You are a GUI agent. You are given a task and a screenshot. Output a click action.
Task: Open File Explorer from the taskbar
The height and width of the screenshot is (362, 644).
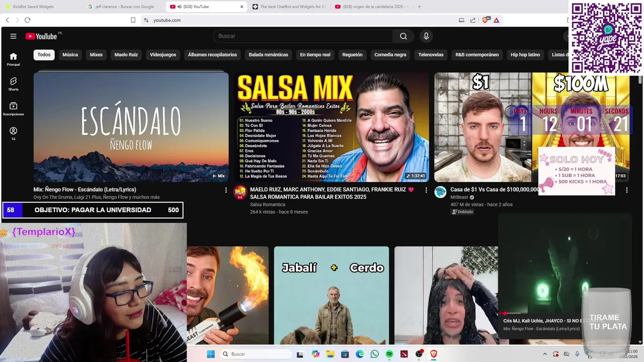tap(330, 354)
